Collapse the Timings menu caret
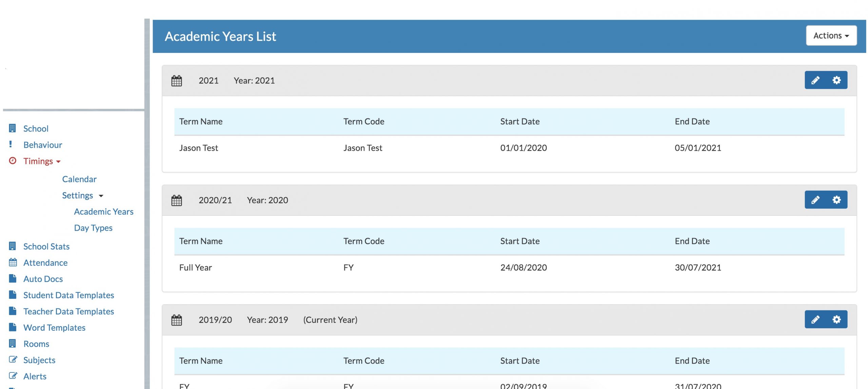This screenshot has height=389, width=868. [58, 162]
